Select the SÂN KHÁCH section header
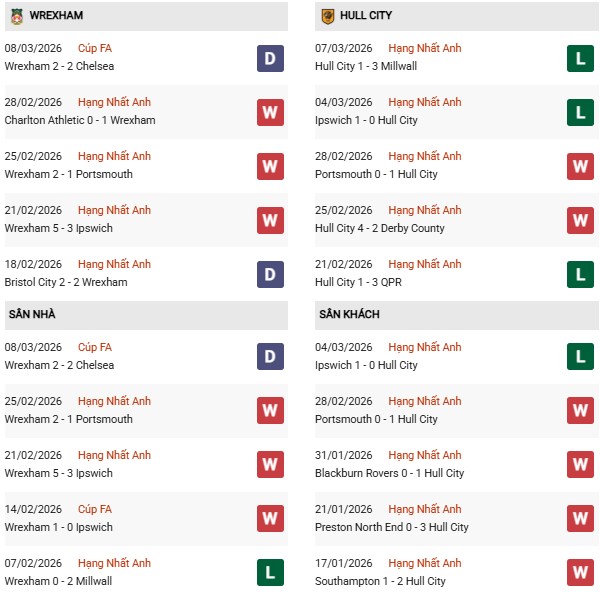This screenshot has height=593, width=600. pos(349,314)
